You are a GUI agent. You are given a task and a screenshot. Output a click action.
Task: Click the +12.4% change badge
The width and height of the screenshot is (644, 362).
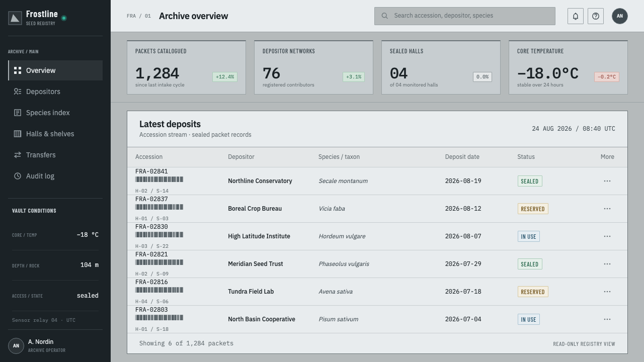click(x=225, y=77)
